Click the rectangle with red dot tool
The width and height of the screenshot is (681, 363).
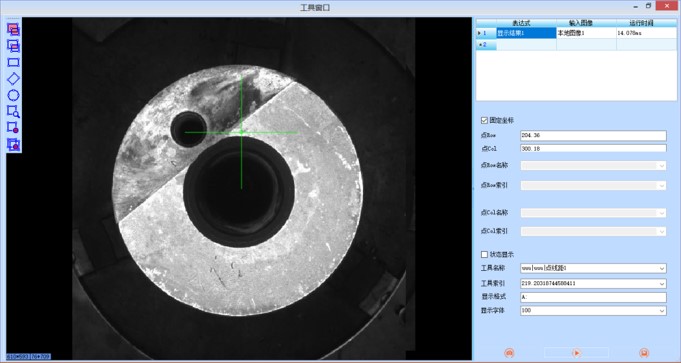[x=13, y=128]
